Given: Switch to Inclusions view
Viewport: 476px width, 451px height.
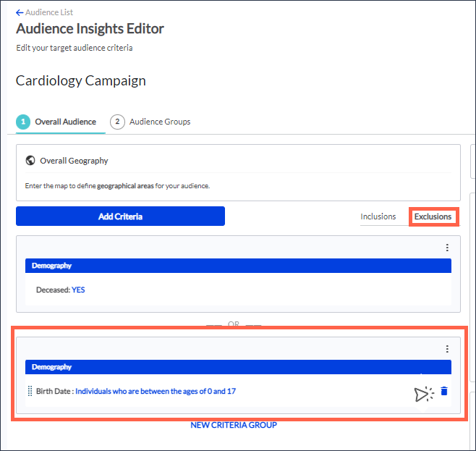Looking at the screenshot, I should click(378, 216).
